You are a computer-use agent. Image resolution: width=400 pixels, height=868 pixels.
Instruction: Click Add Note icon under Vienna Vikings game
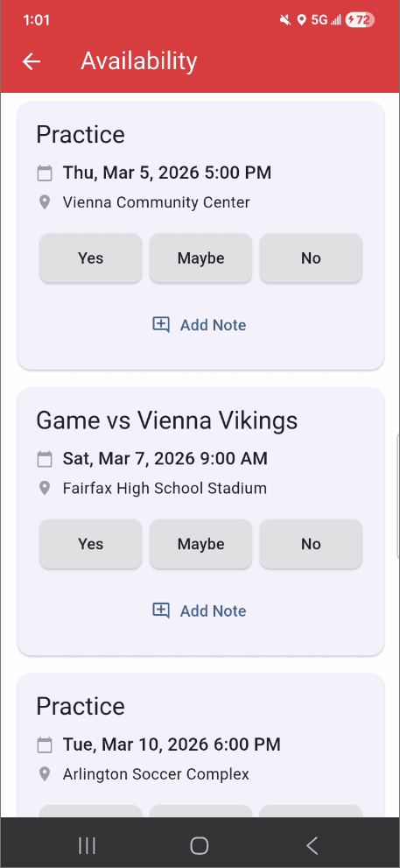tap(161, 610)
